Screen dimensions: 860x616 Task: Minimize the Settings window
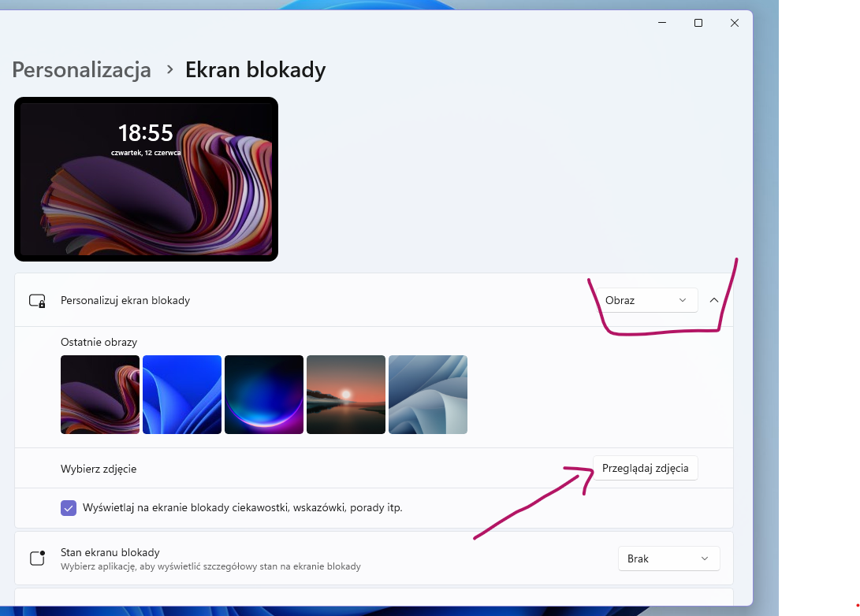tap(662, 23)
